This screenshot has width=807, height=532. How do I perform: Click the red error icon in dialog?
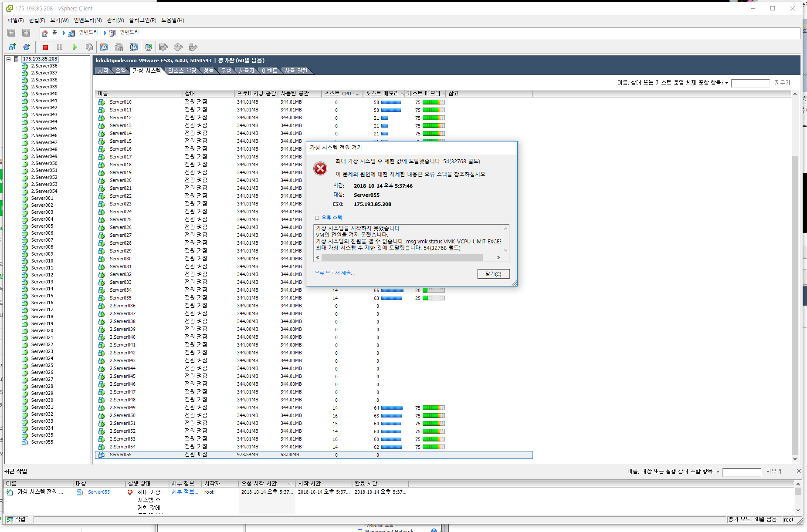(x=320, y=168)
